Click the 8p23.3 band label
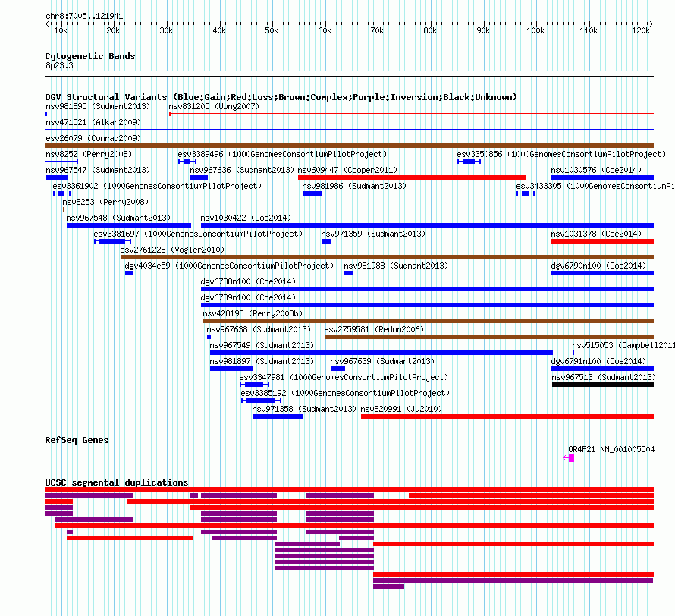This screenshot has height=616, width=675. click(x=59, y=65)
